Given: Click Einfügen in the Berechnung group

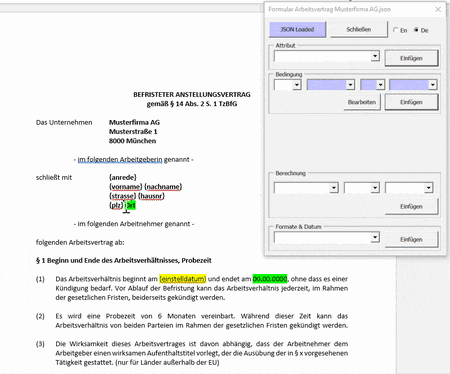Looking at the screenshot, I should tap(411, 207).
